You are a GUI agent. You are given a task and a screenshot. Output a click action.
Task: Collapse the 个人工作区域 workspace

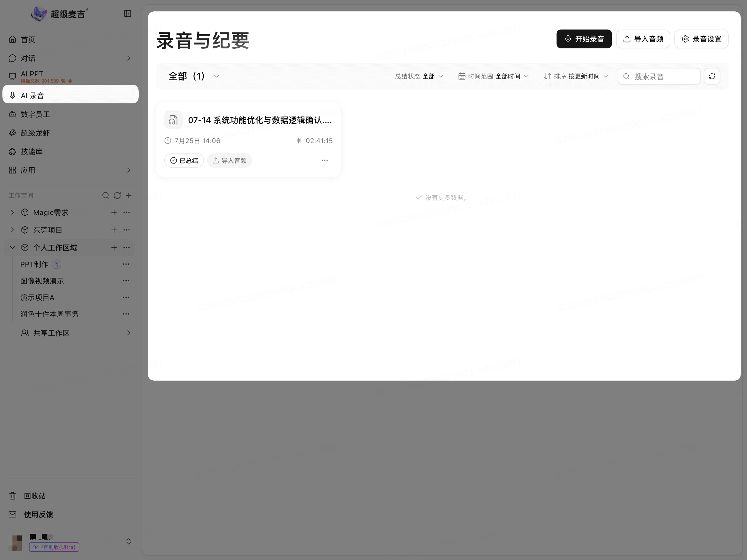click(x=12, y=248)
